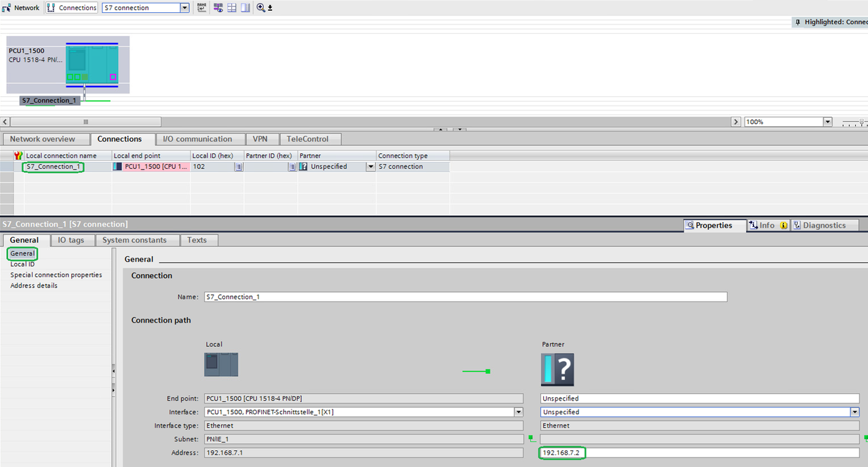Click the Local ID 102 cell

tap(212, 167)
